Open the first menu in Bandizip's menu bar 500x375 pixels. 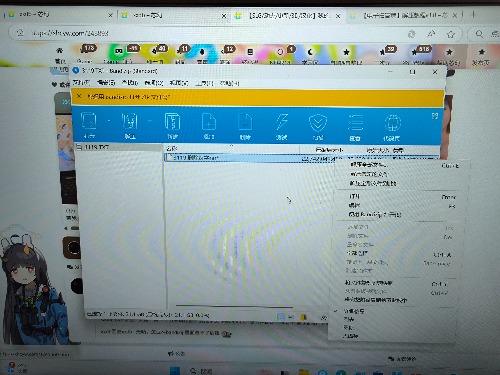[x=81, y=82]
